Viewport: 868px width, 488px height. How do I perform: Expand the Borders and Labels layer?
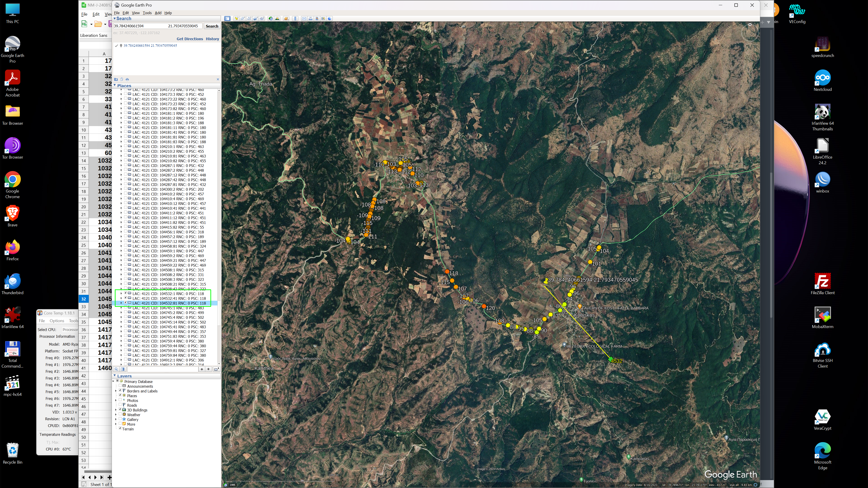pyautogui.click(x=116, y=391)
